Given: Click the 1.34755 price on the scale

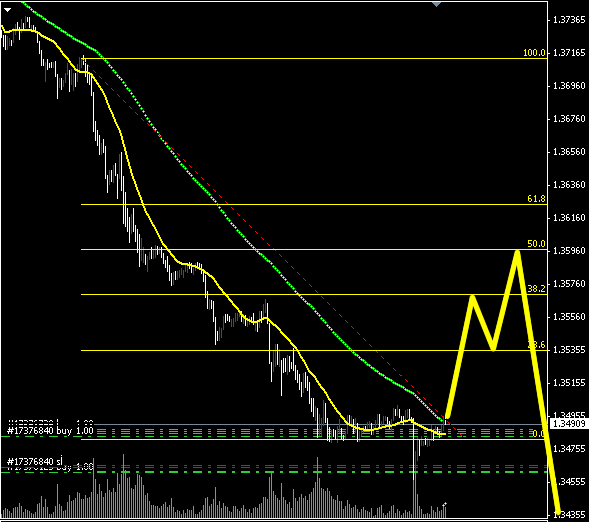Looking at the screenshot, I should click(x=569, y=449).
